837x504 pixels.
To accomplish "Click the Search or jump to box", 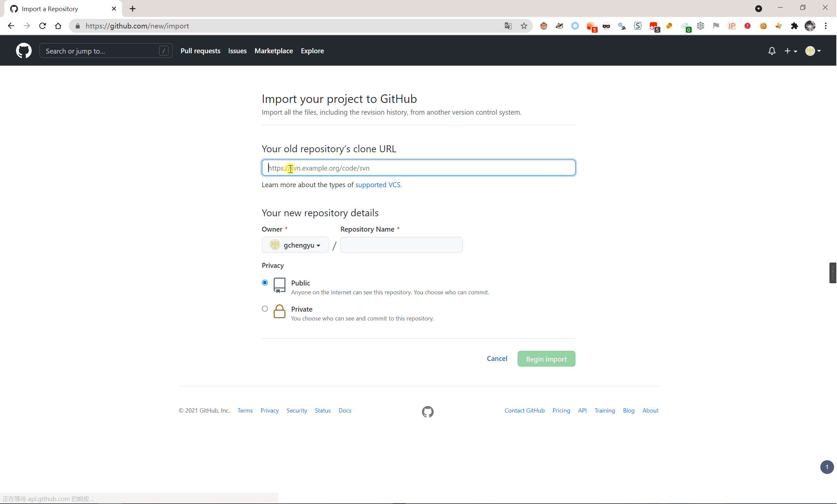I will [105, 51].
